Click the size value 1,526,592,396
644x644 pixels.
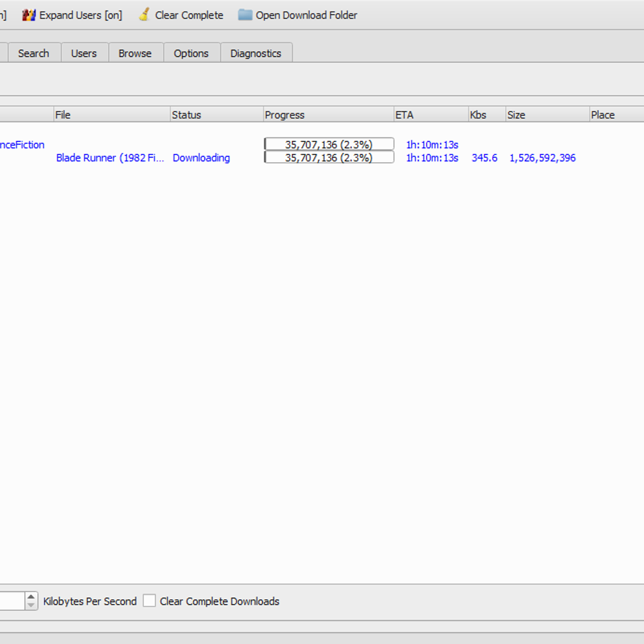543,158
